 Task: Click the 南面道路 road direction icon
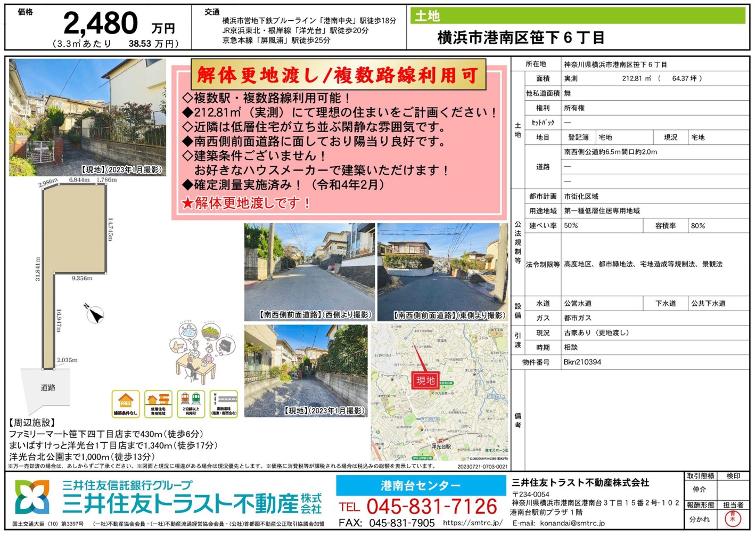point(224,404)
